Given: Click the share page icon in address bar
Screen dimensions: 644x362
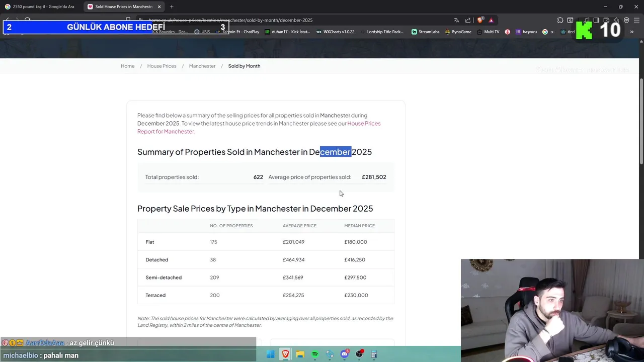Looking at the screenshot, I should (x=468, y=20).
